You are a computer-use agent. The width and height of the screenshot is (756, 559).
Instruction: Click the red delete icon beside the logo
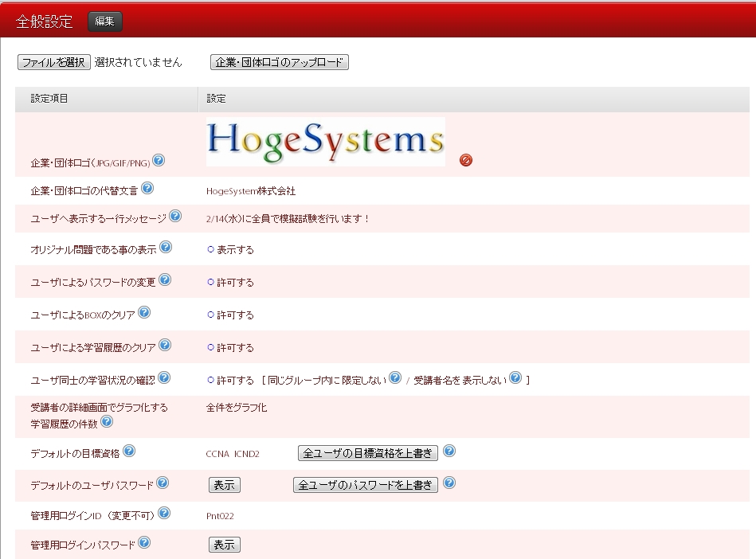coord(466,160)
